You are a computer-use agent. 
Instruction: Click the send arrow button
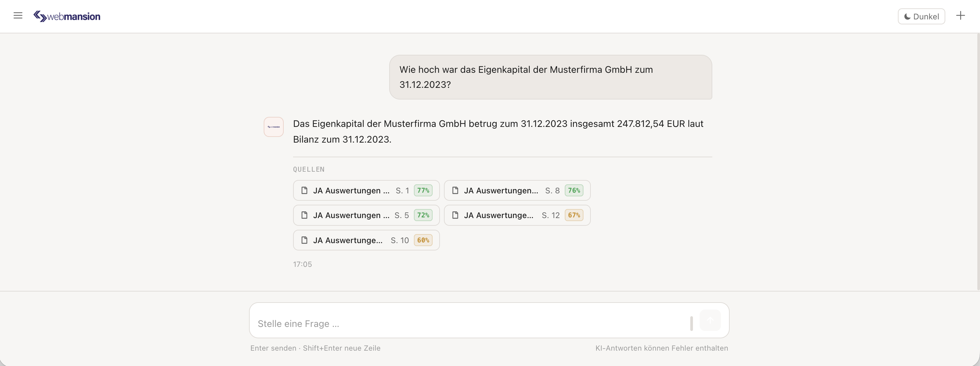click(x=710, y=320)
